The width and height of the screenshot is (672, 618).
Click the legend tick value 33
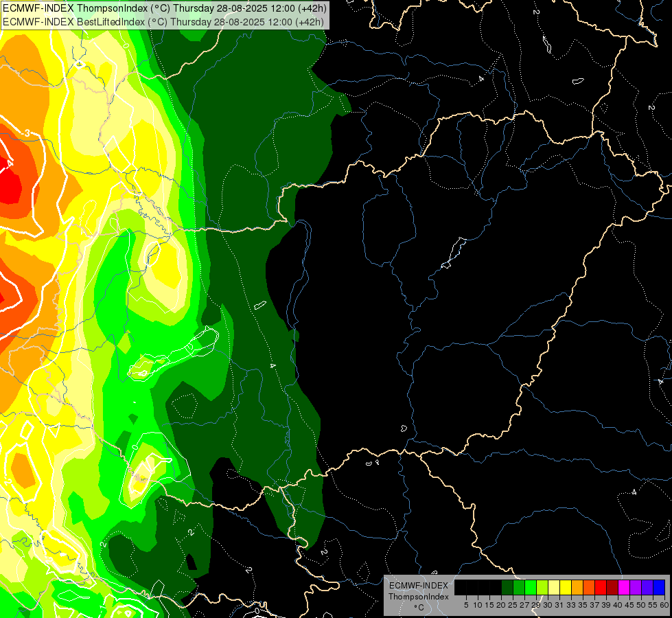(x=571, y=605)
